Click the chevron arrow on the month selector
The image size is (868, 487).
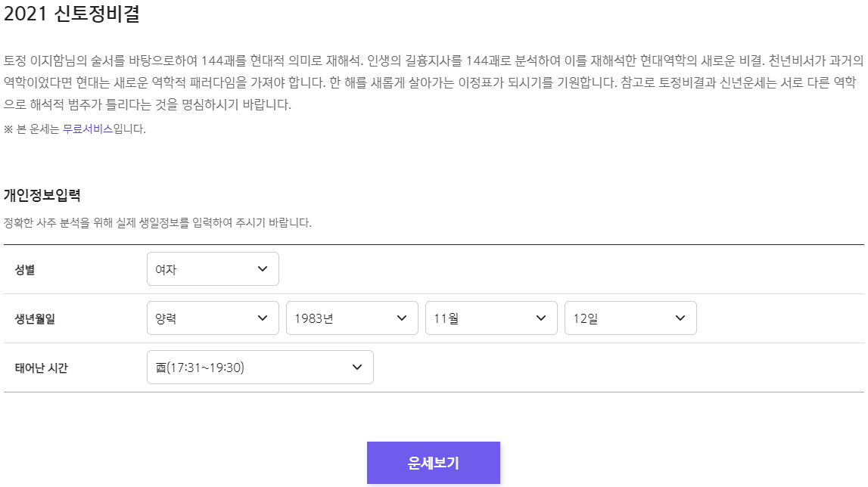pos(540,318)
